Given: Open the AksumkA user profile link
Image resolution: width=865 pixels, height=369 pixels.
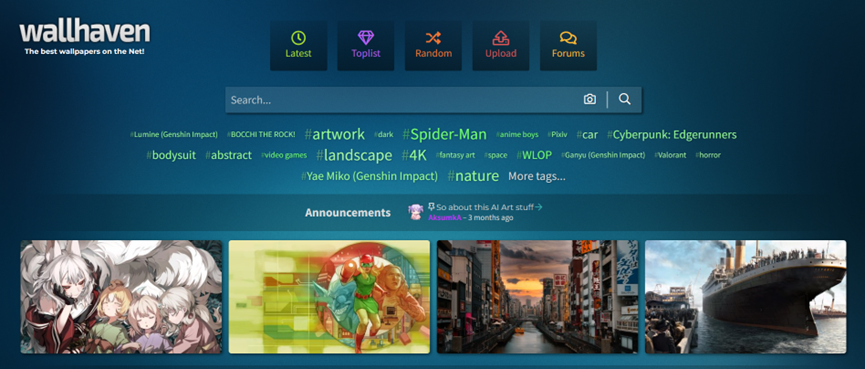Looking at the screenshot, I should coord(444,218).
